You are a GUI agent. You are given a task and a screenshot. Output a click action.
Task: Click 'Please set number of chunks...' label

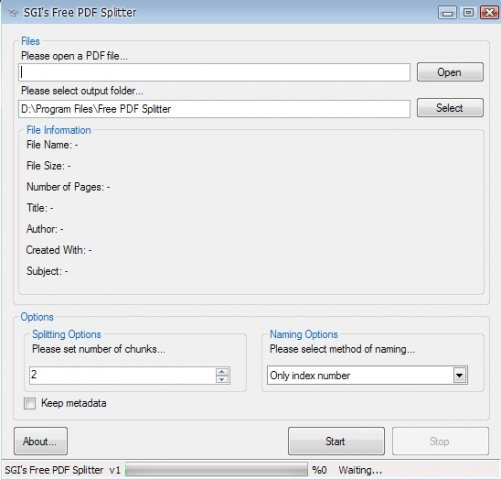(99, 349)
